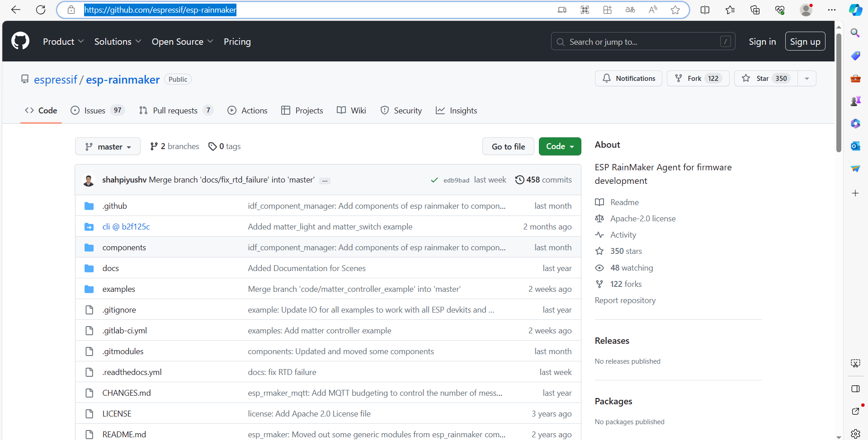Open Copilot sidebar icon

(x=855, y=10)
